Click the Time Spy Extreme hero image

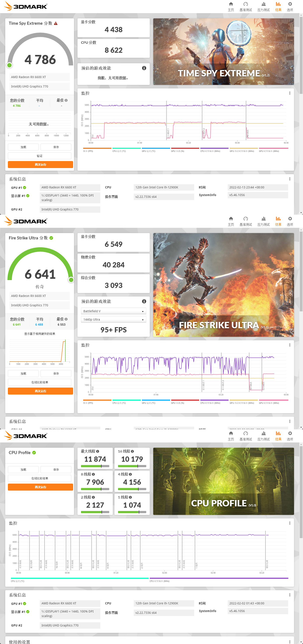tap(224, 52)
